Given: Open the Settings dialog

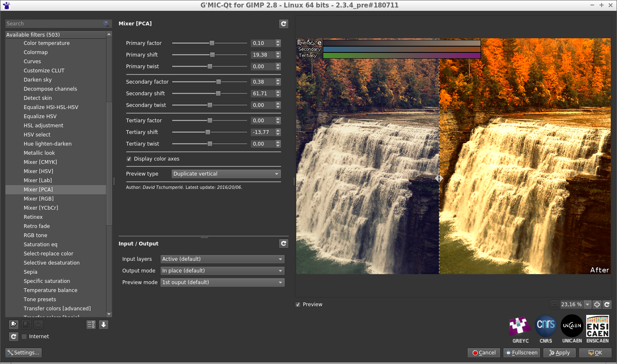Looking at the screenshot, I should pyautogui.click(x=23, y=352).
